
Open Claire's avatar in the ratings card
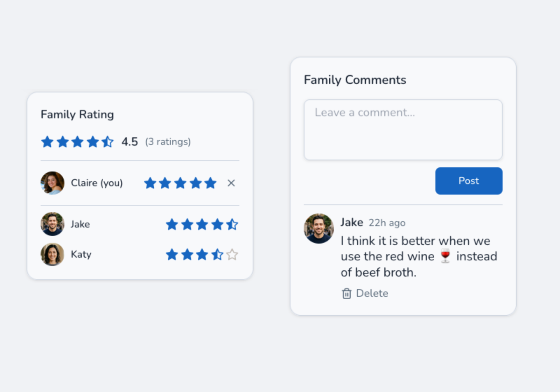(52, 183)
